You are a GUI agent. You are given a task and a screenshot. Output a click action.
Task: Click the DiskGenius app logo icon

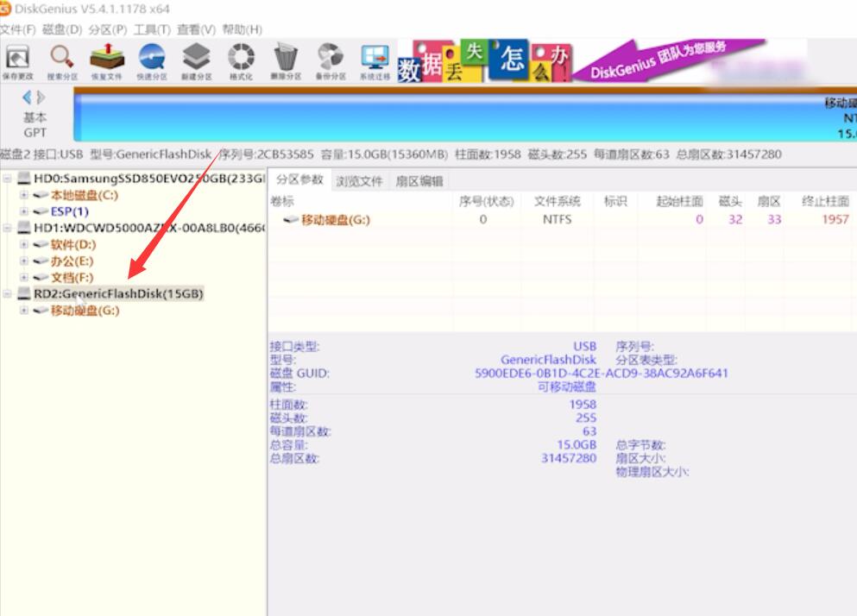[x=5, y=9]
